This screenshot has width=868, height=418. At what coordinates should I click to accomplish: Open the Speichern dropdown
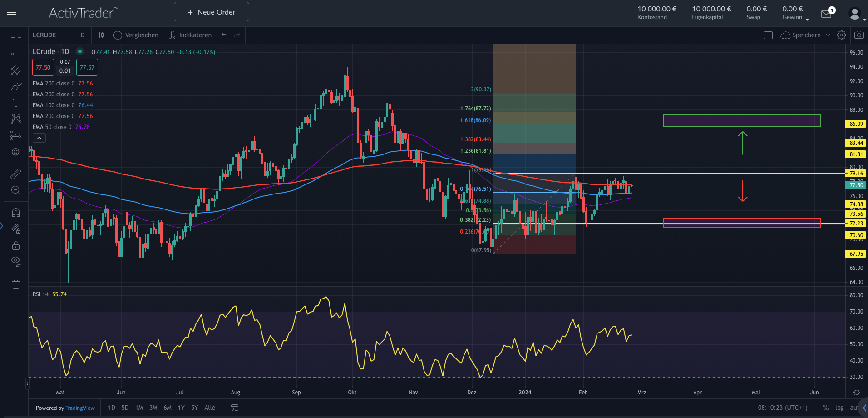(x=827, y=35)
